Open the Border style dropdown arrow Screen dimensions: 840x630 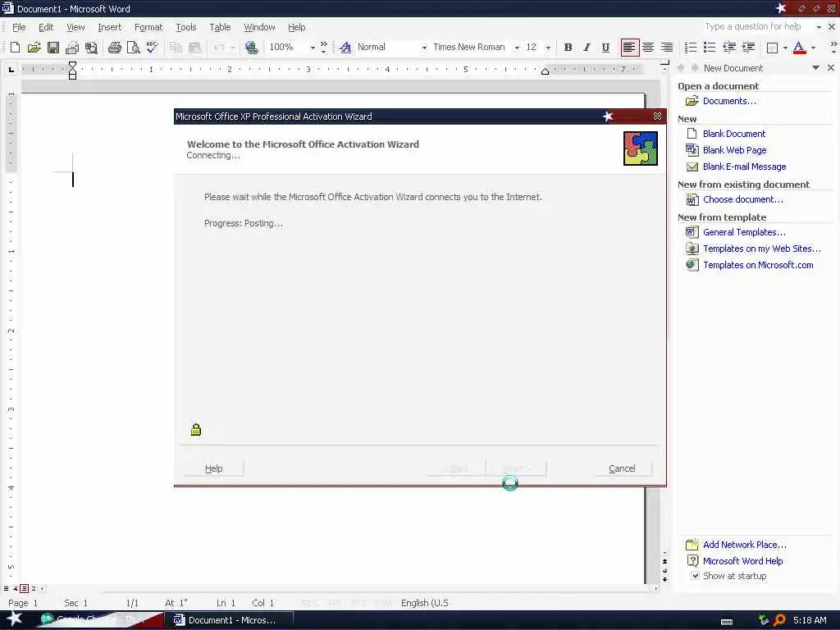point(785,48)
